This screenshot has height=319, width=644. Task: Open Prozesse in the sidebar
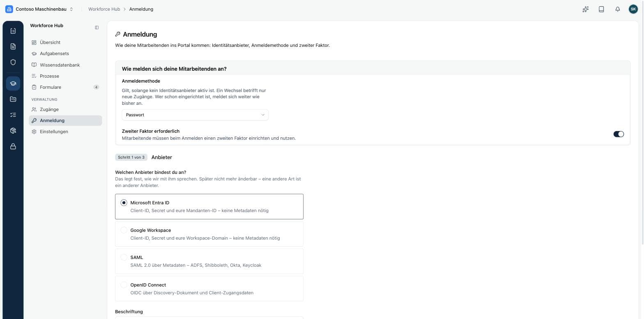tap(65, 76)
